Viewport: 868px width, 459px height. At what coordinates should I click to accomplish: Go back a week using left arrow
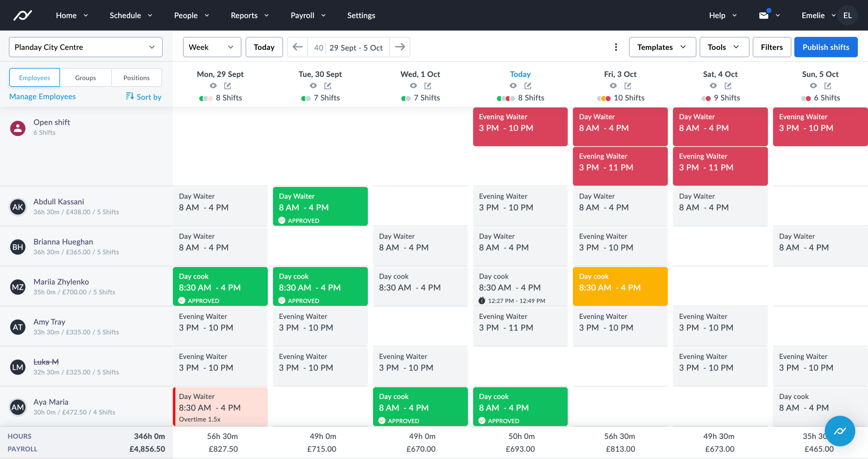tap(297, 47)
